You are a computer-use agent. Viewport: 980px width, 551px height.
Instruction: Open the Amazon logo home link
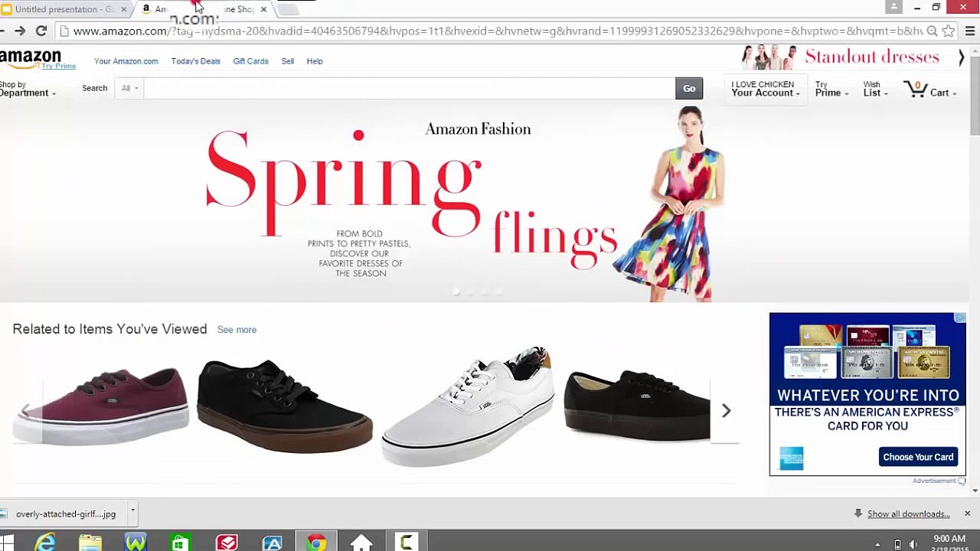tap(30, 57)
